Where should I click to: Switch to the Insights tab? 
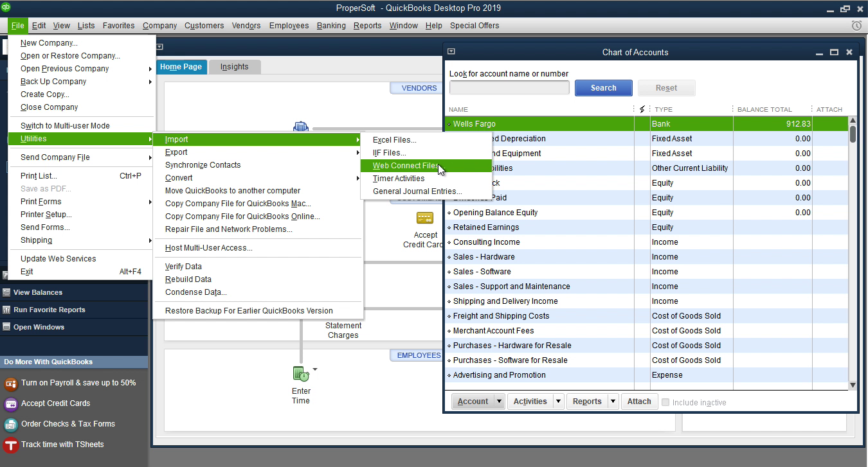click(x=234, y=67)
